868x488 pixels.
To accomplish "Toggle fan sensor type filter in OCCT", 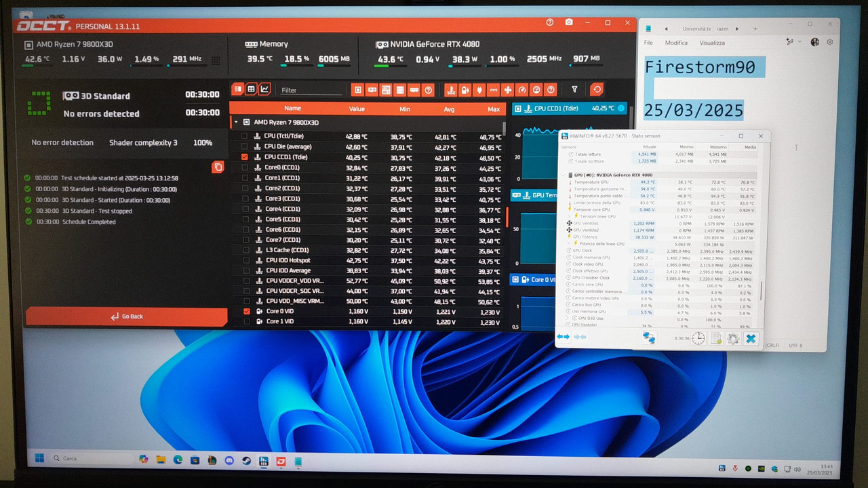I will tap(508, 89).
